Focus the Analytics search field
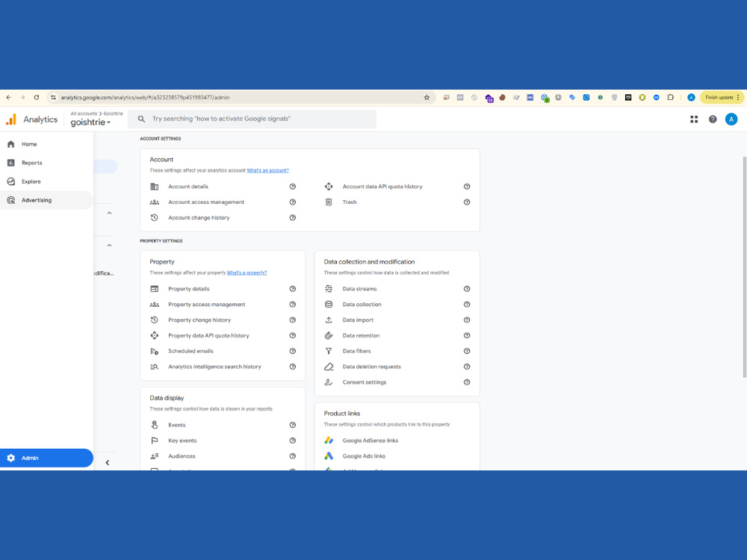Screen dimensions: 747x560 pyautogui.click(x=252, y=119)
